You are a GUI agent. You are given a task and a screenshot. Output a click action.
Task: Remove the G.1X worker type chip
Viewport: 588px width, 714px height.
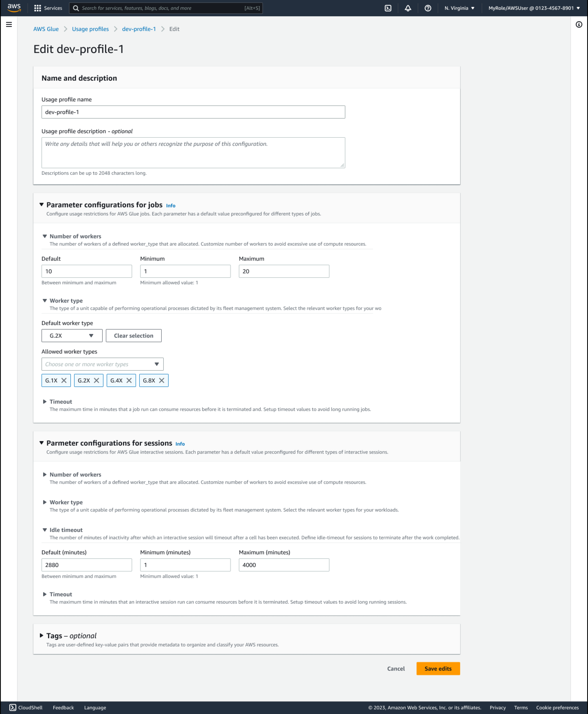click(x=64, y=380)
